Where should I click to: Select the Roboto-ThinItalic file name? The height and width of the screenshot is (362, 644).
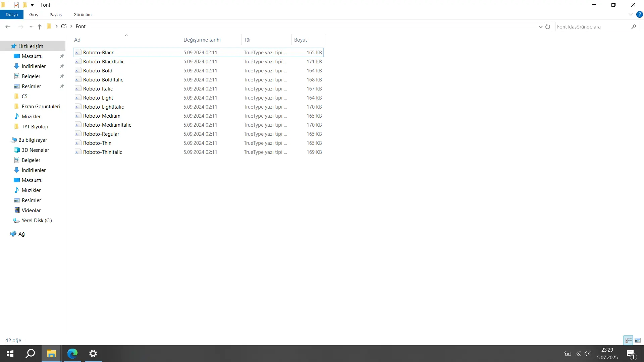[x=103, y=152]
